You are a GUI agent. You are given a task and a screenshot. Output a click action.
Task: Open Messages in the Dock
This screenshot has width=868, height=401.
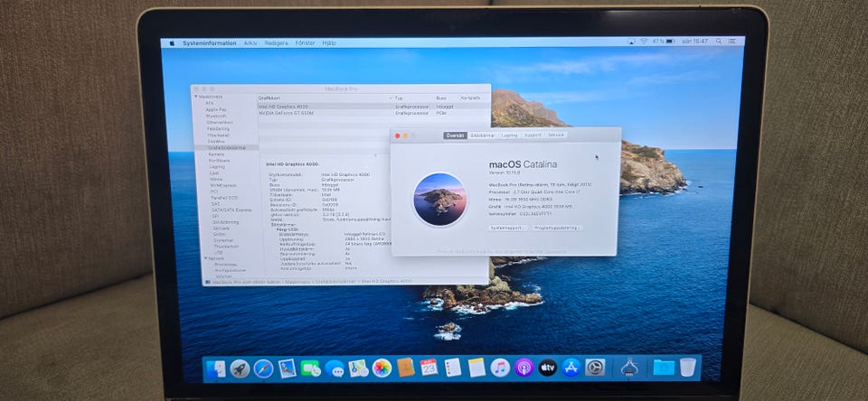click(335, 368)
